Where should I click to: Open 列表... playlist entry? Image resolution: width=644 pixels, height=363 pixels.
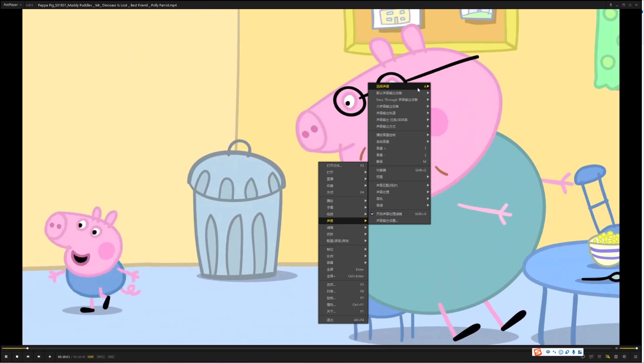[x=343, y=291]
